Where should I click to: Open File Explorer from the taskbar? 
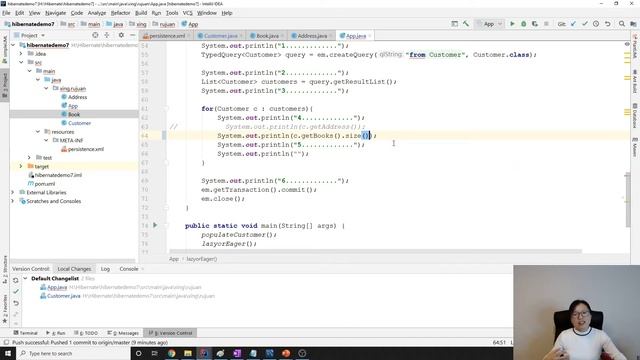click(188, 353)
